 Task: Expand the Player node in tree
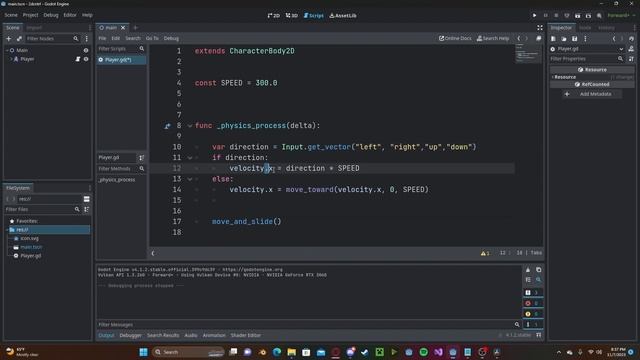(11, 59)
